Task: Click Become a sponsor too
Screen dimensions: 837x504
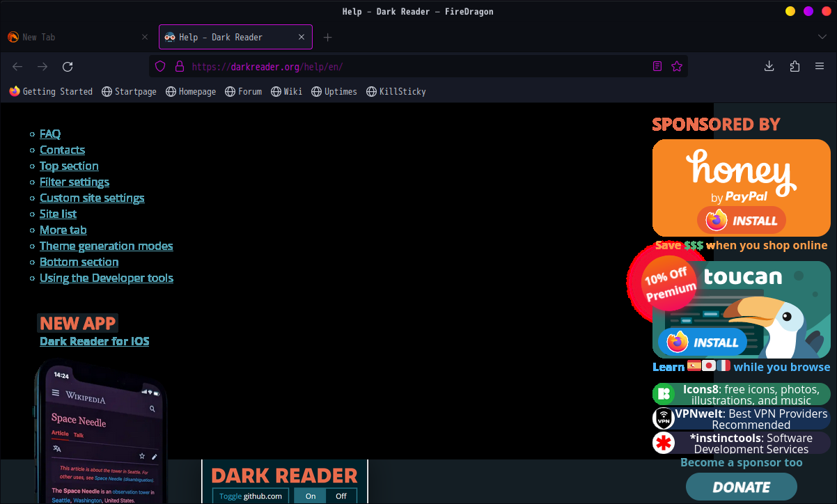Action: 741,463
